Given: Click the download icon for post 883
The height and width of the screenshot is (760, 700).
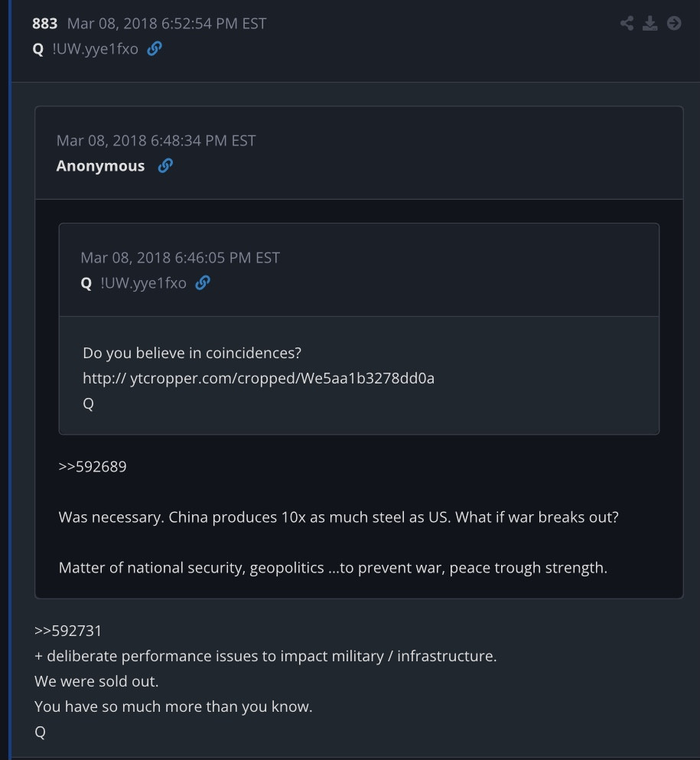Looking at the screenshot, I should (650, 23).
